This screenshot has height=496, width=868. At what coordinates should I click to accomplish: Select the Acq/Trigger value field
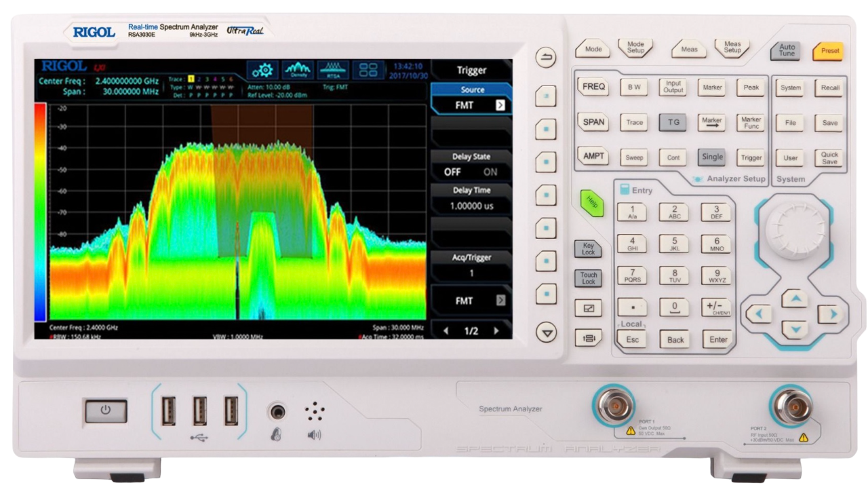coord(472,266)
